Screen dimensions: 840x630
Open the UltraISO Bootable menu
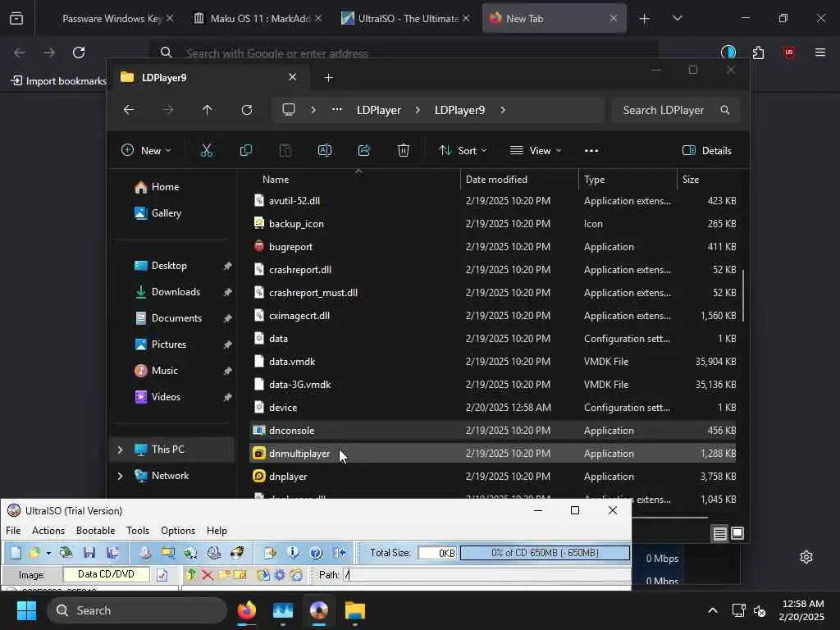pos(95,531)
